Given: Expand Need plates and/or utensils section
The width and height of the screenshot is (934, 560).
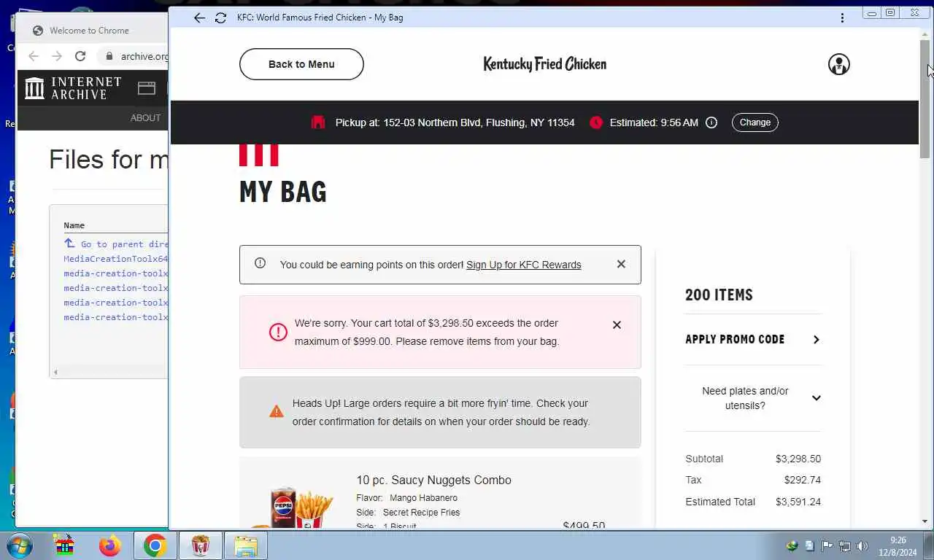Looking at the screenshot, I should (x=753, y=398).
